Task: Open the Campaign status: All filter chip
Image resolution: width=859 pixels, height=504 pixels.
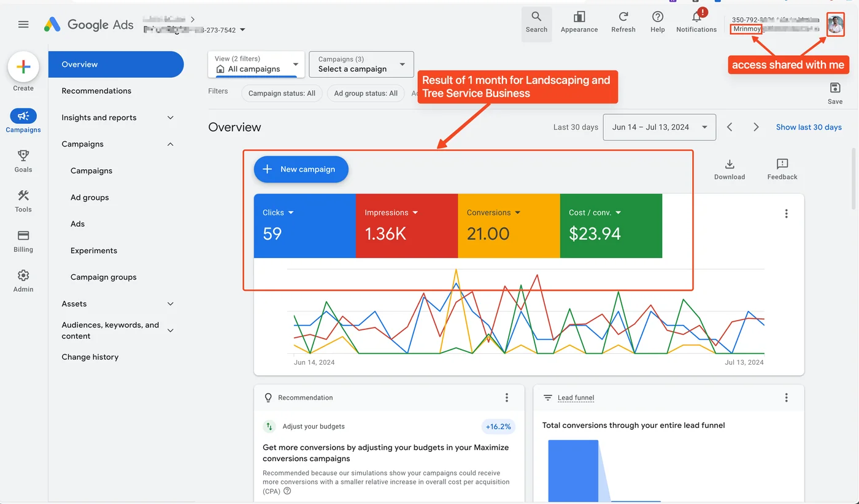Action: click(x=282, y=93)
